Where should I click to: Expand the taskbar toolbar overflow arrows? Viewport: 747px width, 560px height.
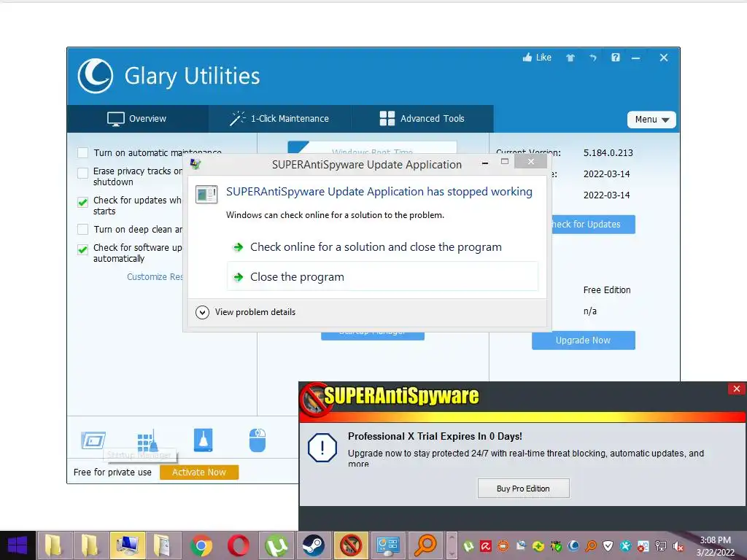click(452, 545)
